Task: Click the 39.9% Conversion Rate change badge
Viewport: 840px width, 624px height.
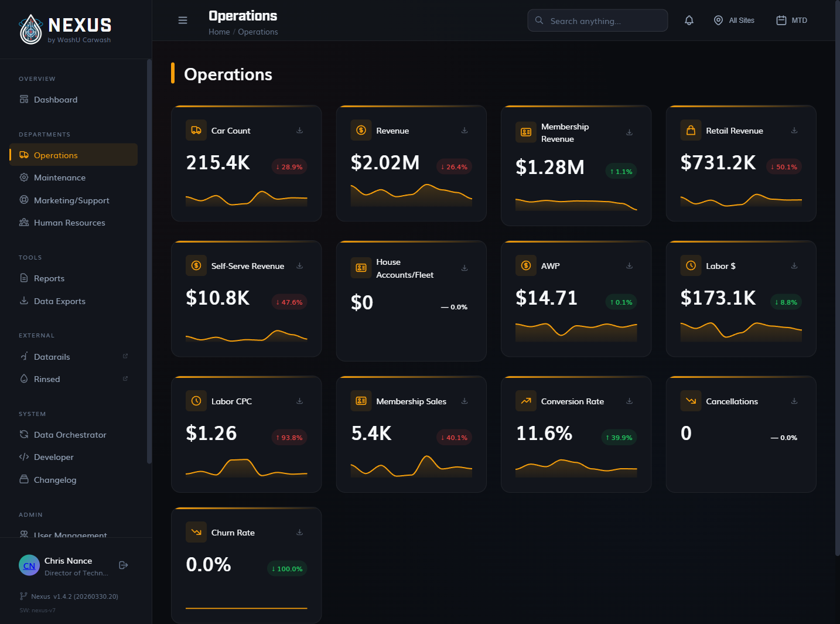Action: click(619, 438)
